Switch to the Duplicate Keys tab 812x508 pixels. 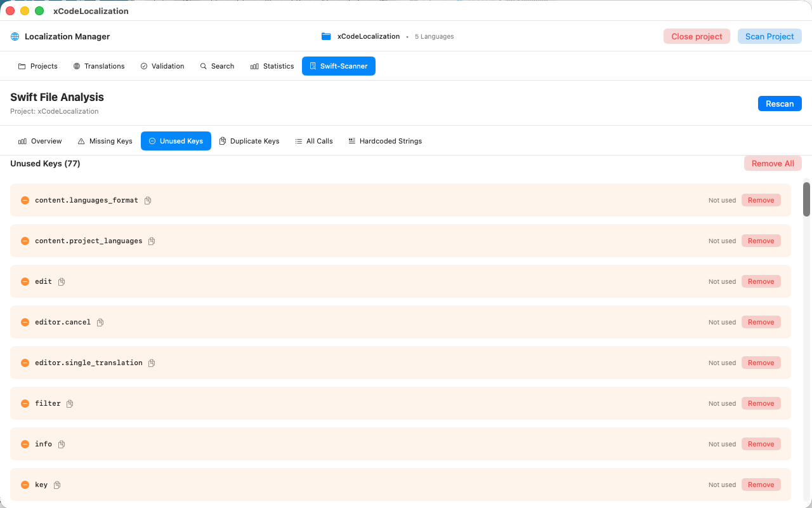point(249,141)
